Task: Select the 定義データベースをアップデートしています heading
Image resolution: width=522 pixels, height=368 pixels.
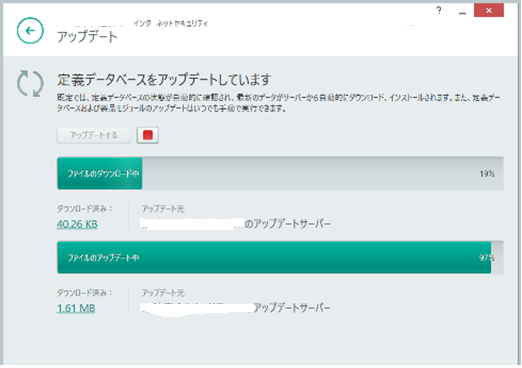Action: click(164, 79)
